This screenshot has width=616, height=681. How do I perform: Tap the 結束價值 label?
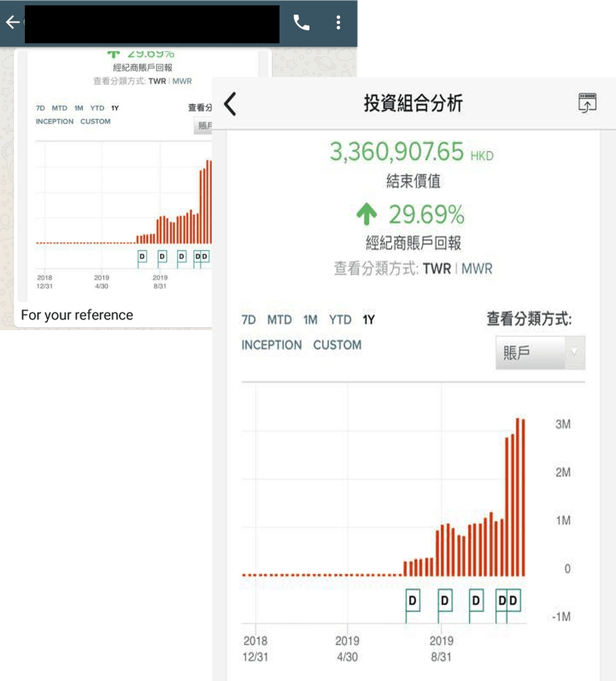tap(413, 181)
